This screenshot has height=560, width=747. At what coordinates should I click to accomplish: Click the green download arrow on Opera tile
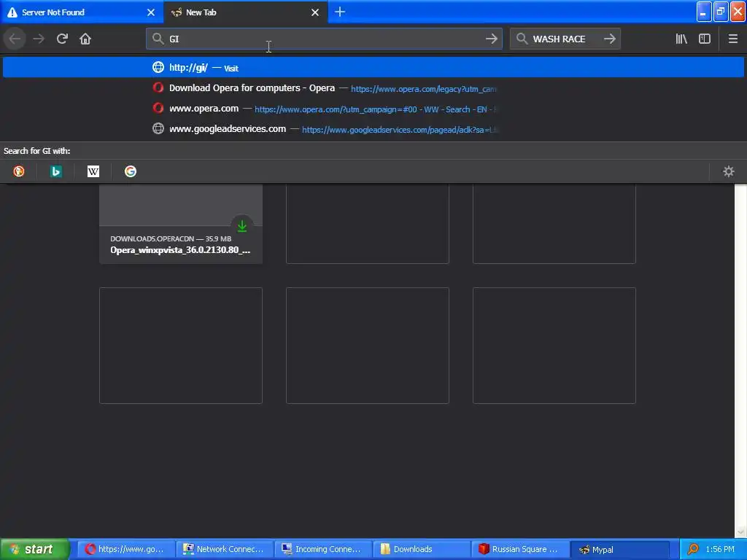[x=242, y=226]
